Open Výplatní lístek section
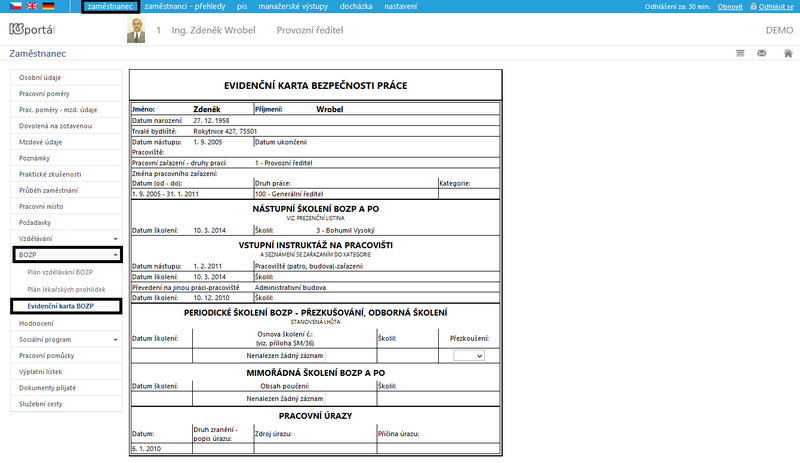 66,372
